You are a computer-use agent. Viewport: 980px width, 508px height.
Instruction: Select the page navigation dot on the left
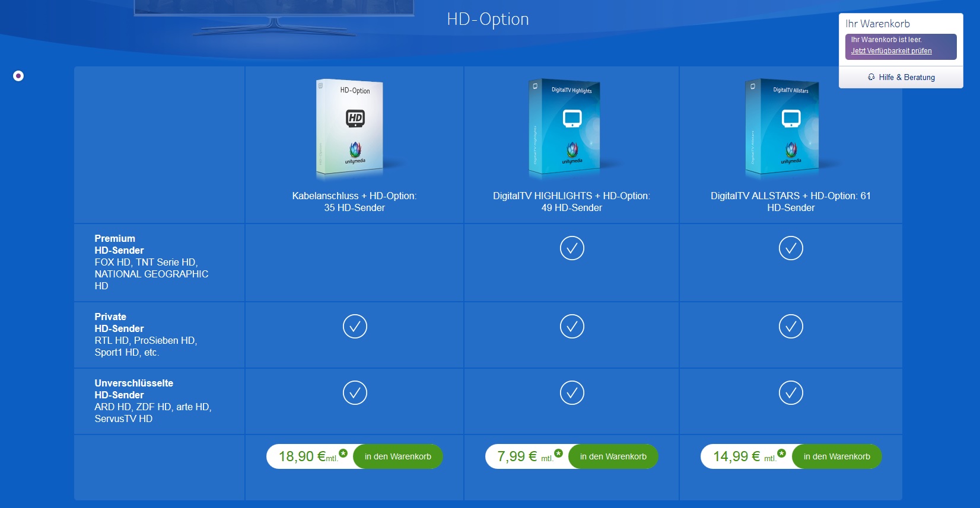18,76
